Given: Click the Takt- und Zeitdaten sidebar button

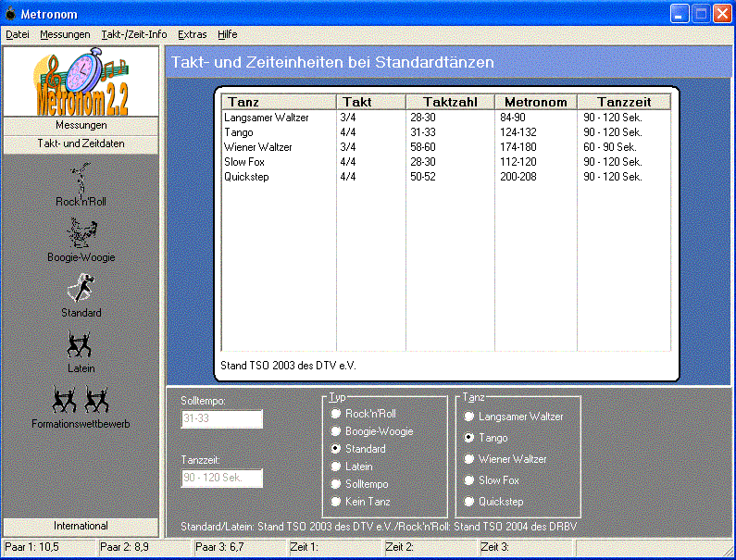Looking at the screenshot, I should click(x=81, y=143).
